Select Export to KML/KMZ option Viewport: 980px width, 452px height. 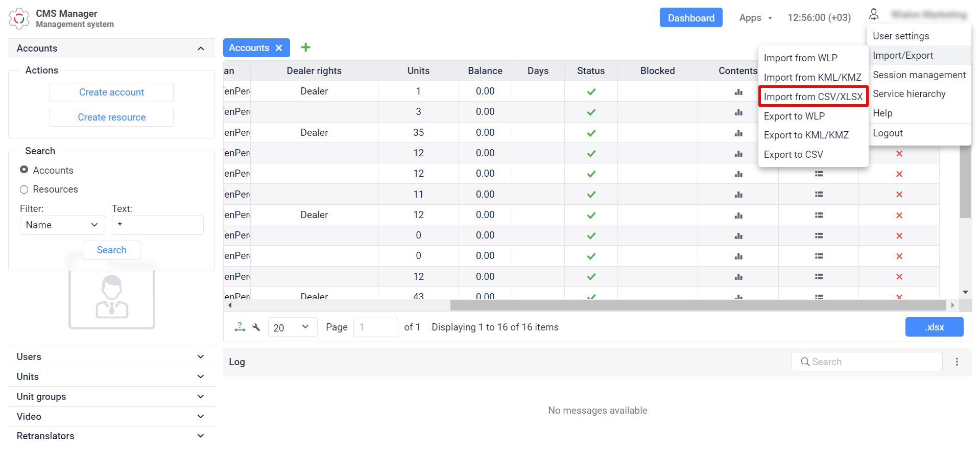tap(806, 135)
